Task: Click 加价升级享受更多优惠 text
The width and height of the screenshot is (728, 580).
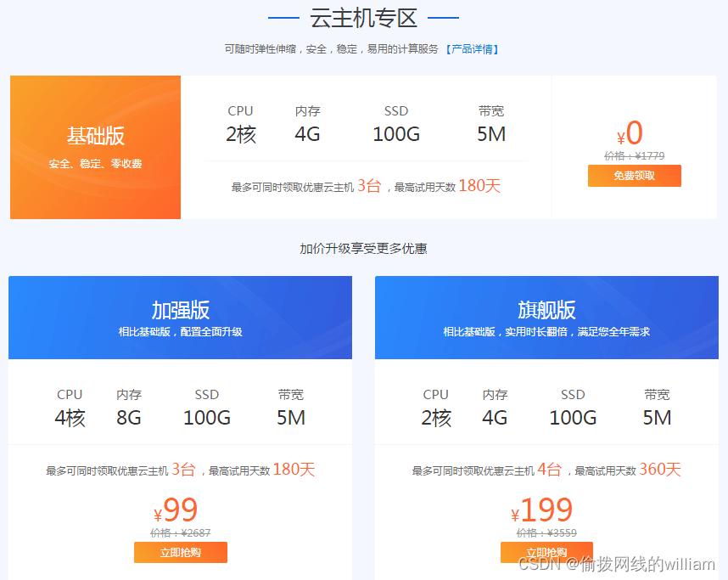Action: (363, 249)
